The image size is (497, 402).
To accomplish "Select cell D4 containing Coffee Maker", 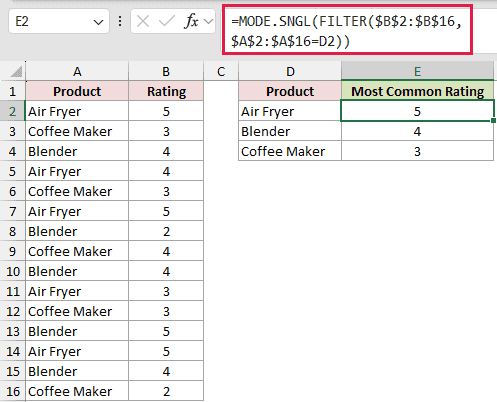I will click(290, 151).
